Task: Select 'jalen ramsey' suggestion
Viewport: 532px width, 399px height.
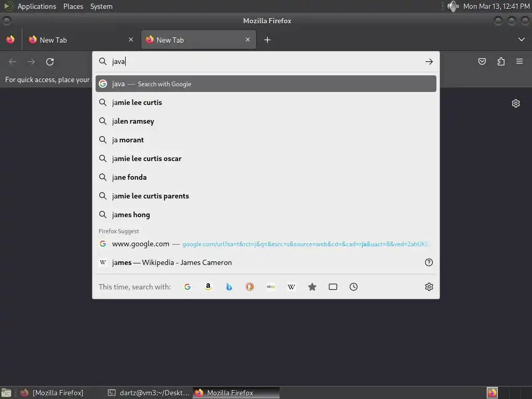Action: pyautogui.click(x=265, y=121)
